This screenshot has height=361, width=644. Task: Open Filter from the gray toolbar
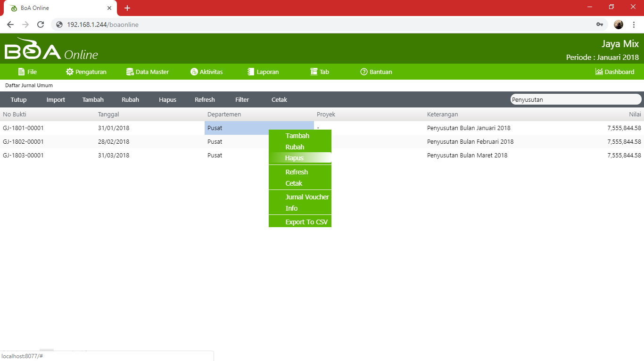[242, 99]
